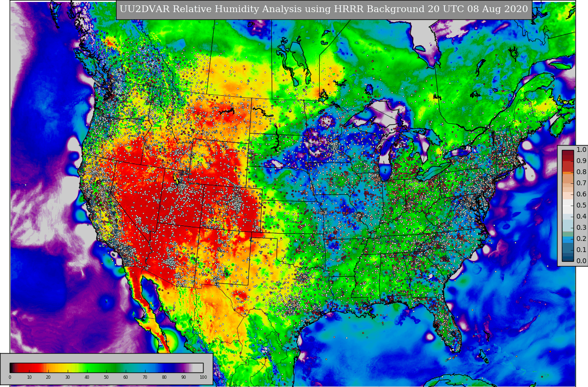Pick the orange band near 0.8 on vertical colorbar

(x=568, y=173)
